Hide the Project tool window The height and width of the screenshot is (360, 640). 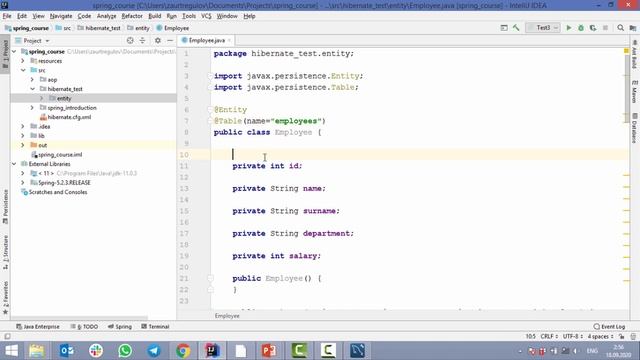(x=170, y=40)
